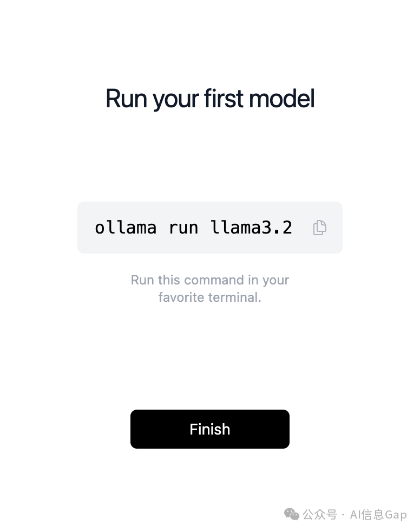Click the "Run your first model" heading
420x531 pixels.
tap(210, 99)
